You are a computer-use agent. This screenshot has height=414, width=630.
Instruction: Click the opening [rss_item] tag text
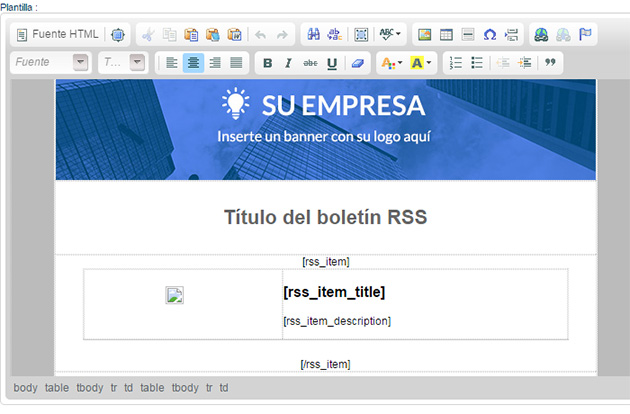tap(326, 262)
